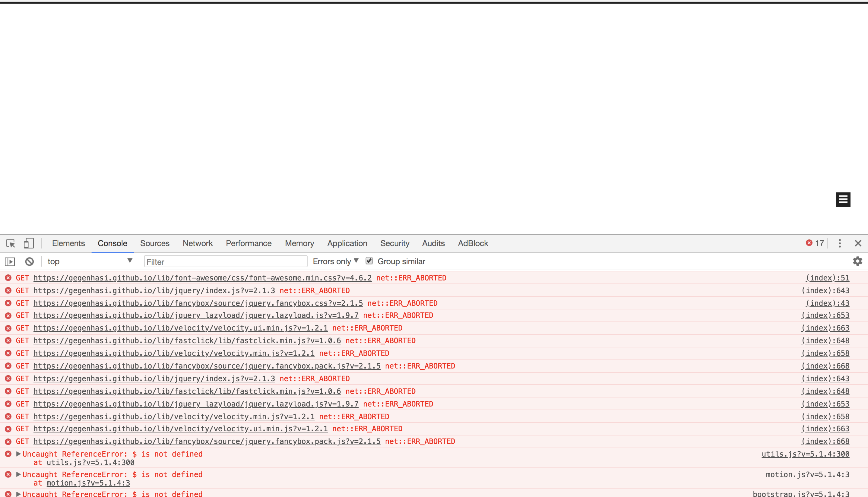
Task: Show the console sidebar icon
Action: [10, 262]
